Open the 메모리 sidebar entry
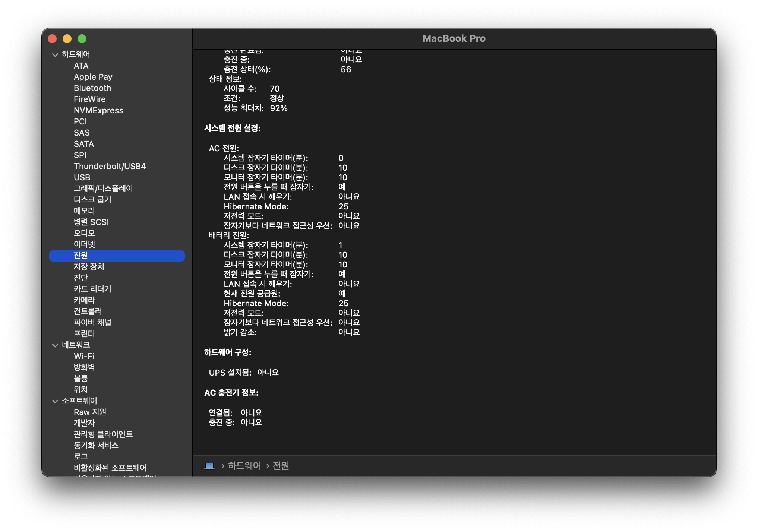Image resolution: width=758 pixels, height=532 pixels. pos(84,211)
